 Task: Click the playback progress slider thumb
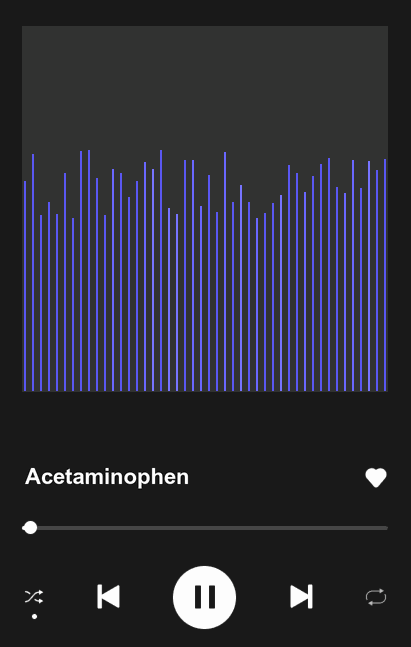click(x=30, y=528)
